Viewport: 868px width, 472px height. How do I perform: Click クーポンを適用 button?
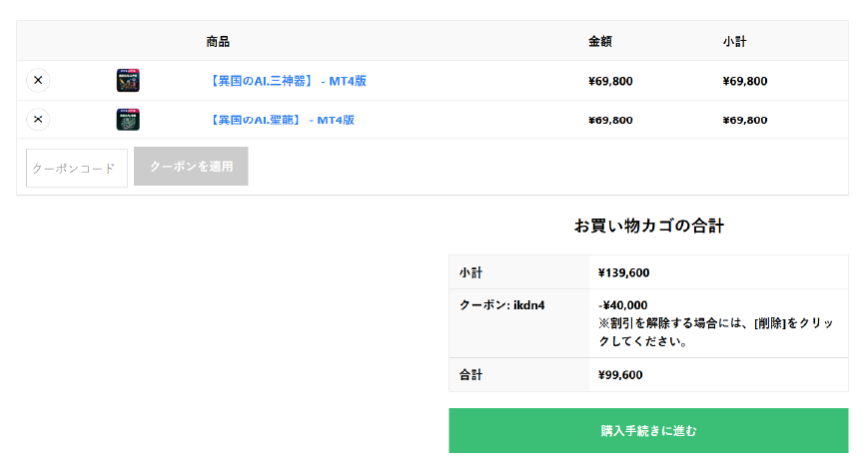tap(191, 166)
